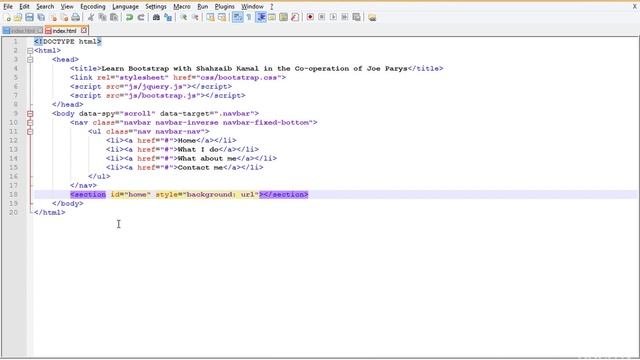Image resolution: width=640 pixels, height=360 pixels.
Task: Click the js/bootstrap.js script source
Action: (164, 96)
